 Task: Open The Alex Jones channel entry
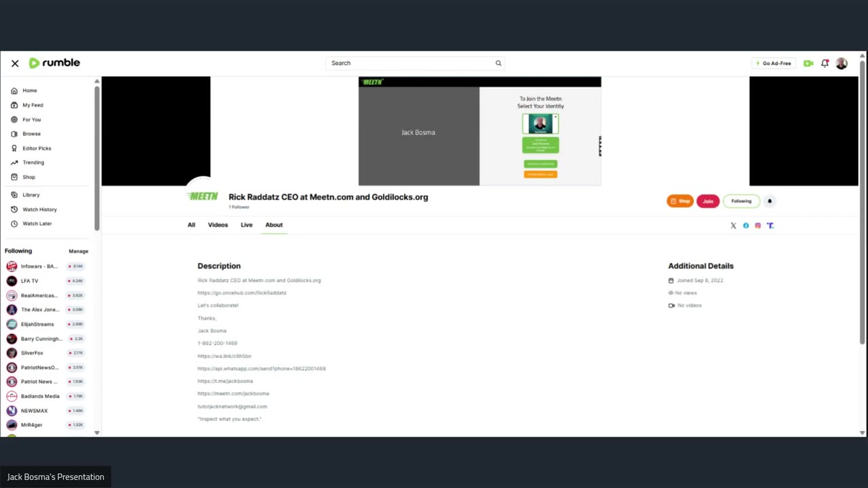[x=44, y=310]
